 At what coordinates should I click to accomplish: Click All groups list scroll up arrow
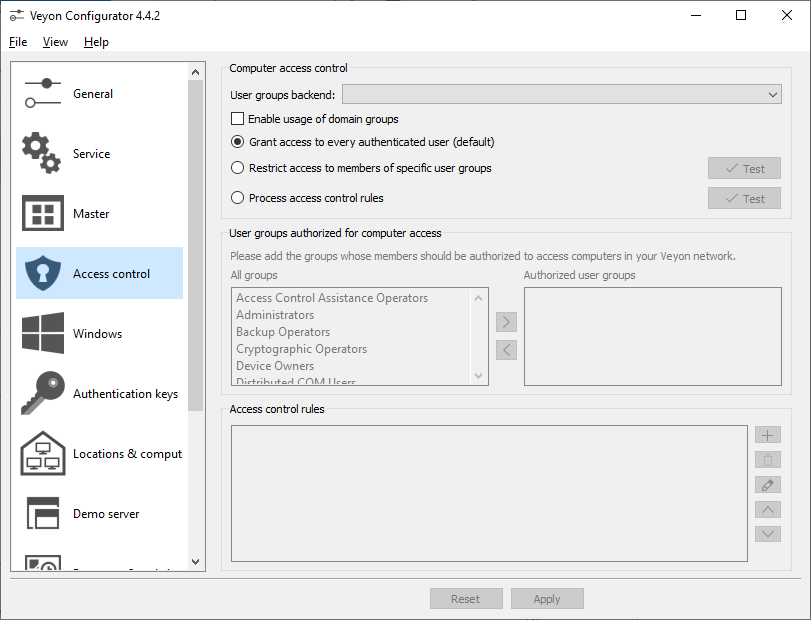478,298
